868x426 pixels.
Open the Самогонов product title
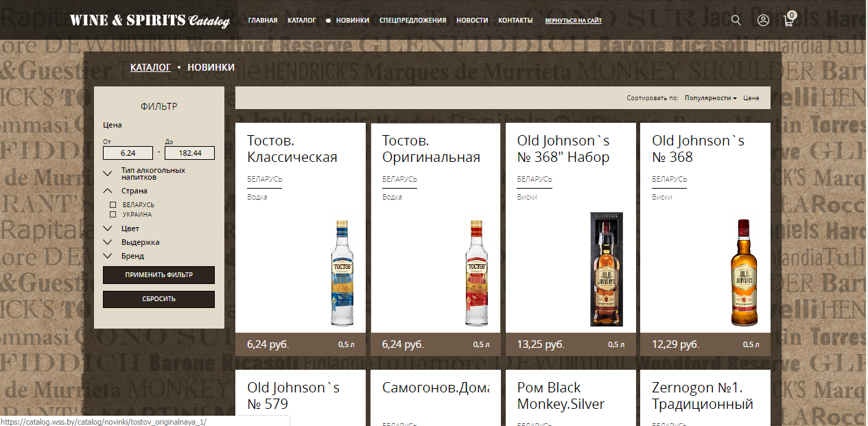pyautogui.click(x=436, y=388)
